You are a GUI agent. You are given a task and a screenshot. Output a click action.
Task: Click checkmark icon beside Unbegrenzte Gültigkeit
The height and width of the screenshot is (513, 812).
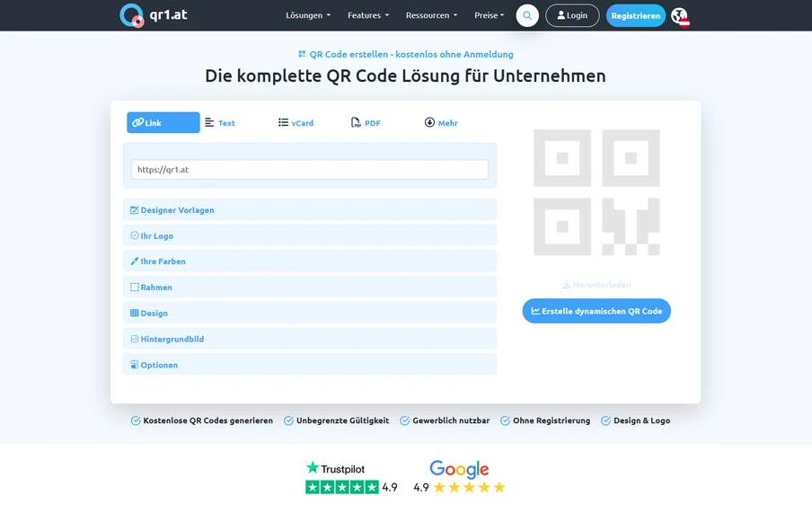[x=288, y=420]
